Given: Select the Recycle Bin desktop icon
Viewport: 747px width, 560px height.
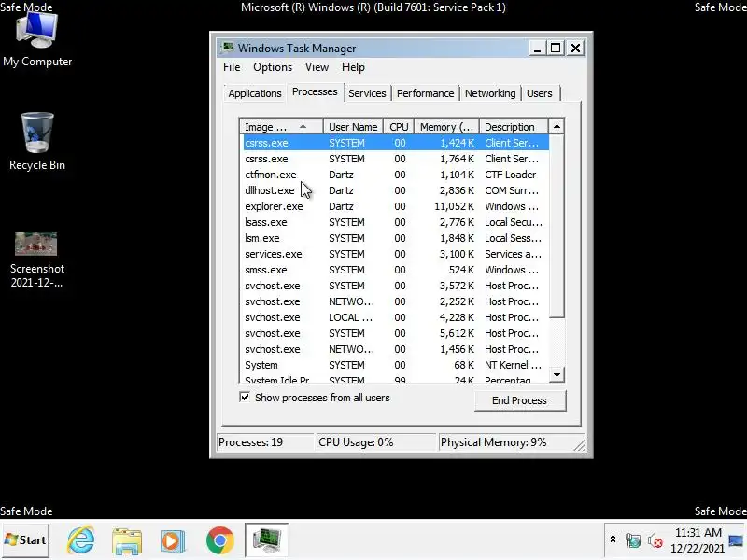Looking at the screenshot, I should click(37, 142).
